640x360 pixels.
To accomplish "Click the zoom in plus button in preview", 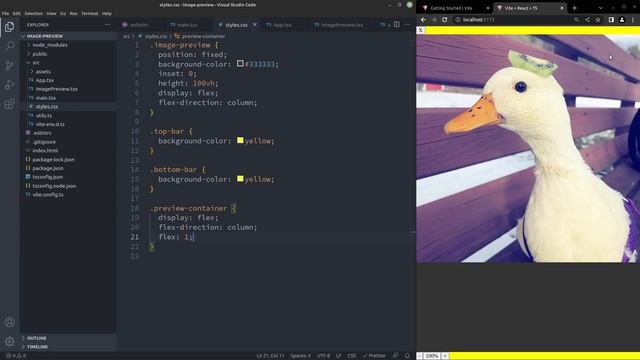I will click(445, 356).
